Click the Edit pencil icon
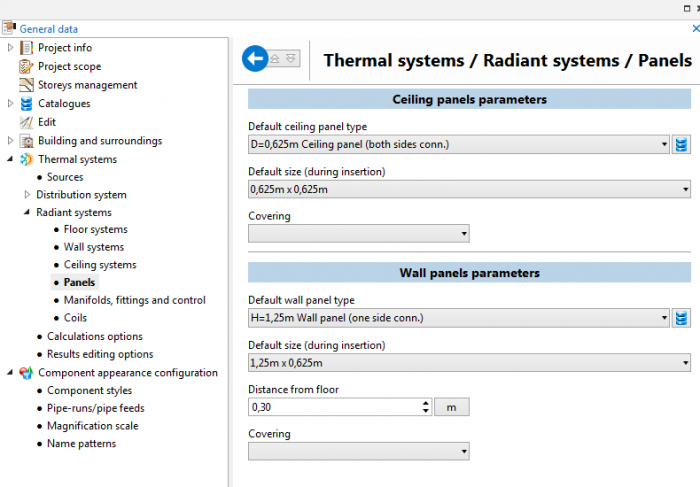Viewport: 700px width, 487px height. point(26,122)
